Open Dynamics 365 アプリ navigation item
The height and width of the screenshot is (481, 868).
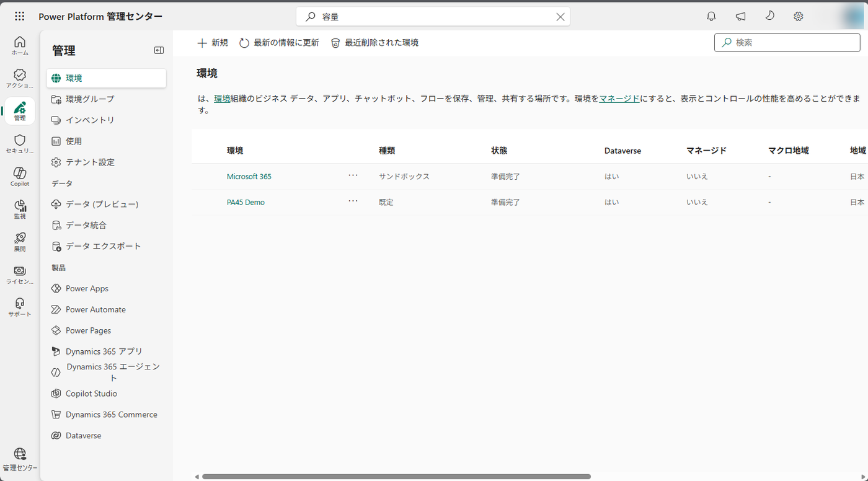pyautogui.click(x=106, y=351)
